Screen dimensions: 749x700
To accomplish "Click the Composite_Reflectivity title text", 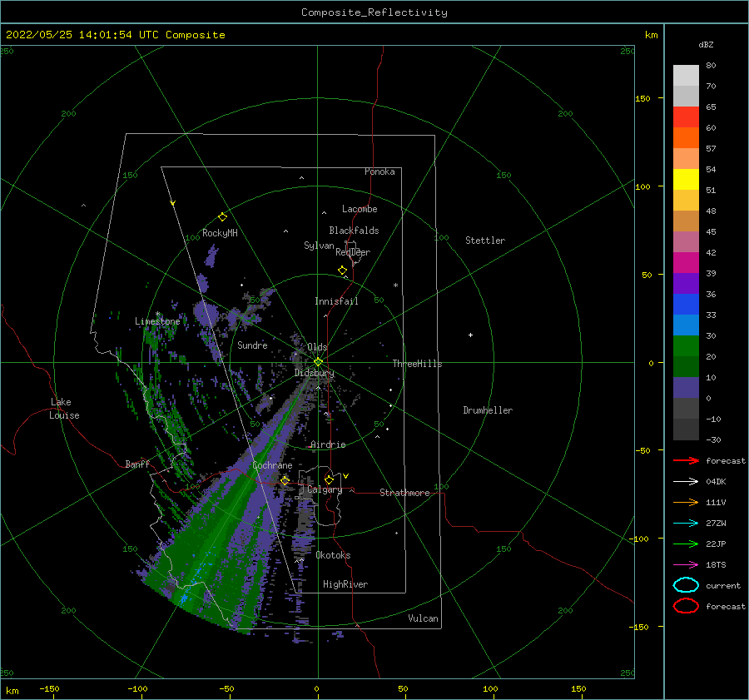I will tap(374, 12).
